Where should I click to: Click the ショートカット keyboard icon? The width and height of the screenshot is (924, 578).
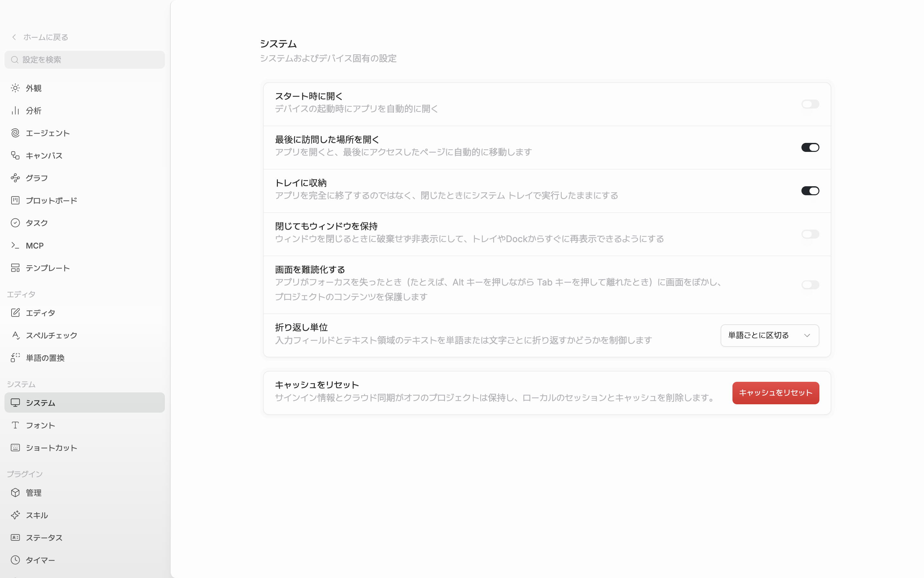[15, 448]
